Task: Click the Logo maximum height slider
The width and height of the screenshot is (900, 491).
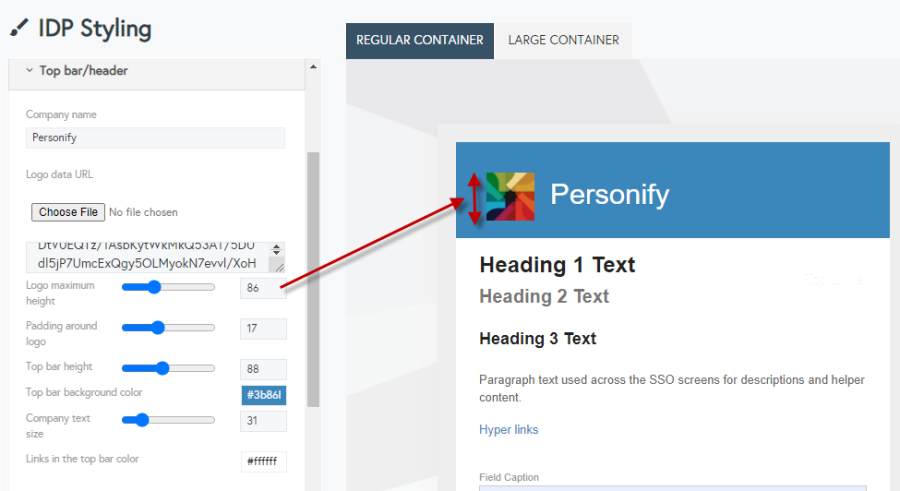Action: point(168,287)
